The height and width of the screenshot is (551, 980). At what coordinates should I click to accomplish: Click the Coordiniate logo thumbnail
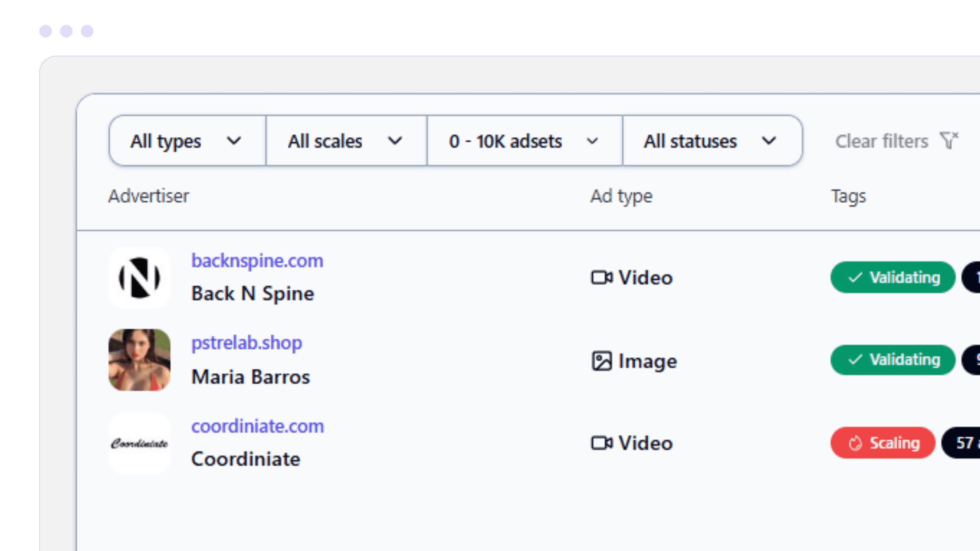click(x=139, y=443)
